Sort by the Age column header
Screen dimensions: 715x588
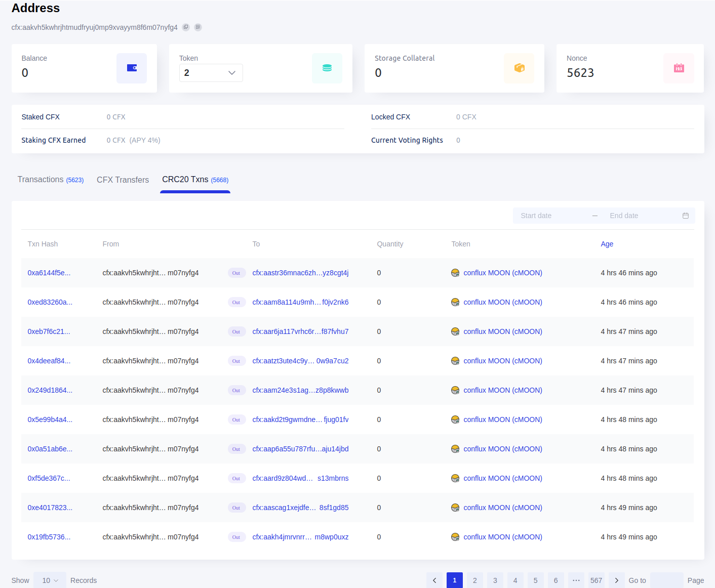coord(607,244)
